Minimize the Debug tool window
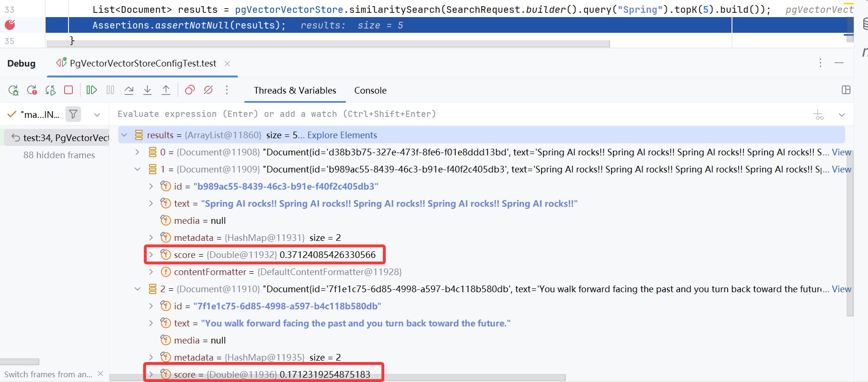Viewport: 868px width, 382px height. pos(839,63)
